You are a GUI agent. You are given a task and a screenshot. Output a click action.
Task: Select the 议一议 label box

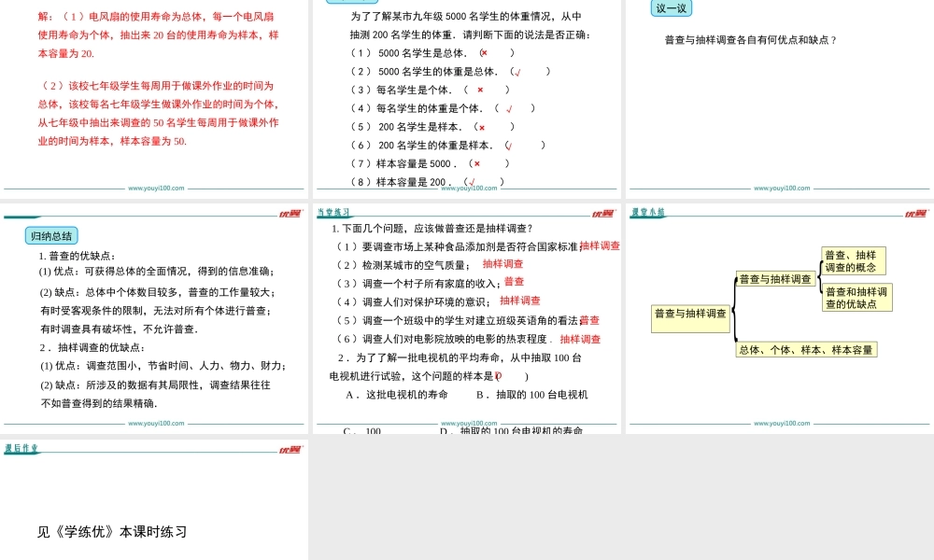(671, 8)
